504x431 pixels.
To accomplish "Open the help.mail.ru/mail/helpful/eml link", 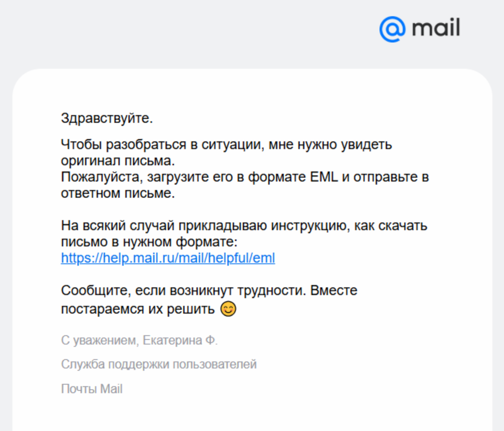I will (x=168, y=258).
